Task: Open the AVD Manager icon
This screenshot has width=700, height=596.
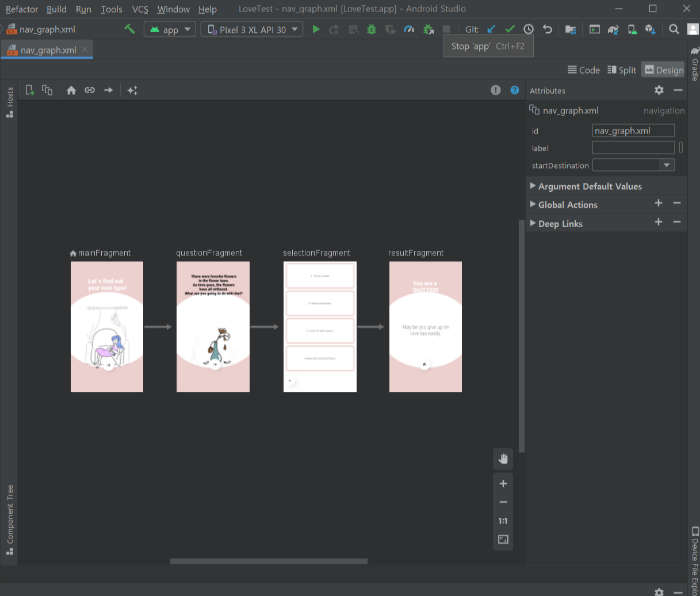Action: tap(632, 29)
